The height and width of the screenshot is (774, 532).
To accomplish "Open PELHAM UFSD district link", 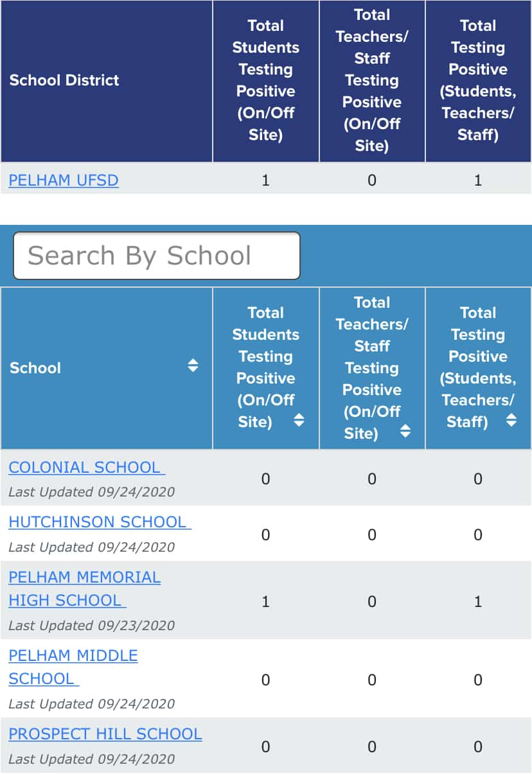I will click(x=64, y=180).
